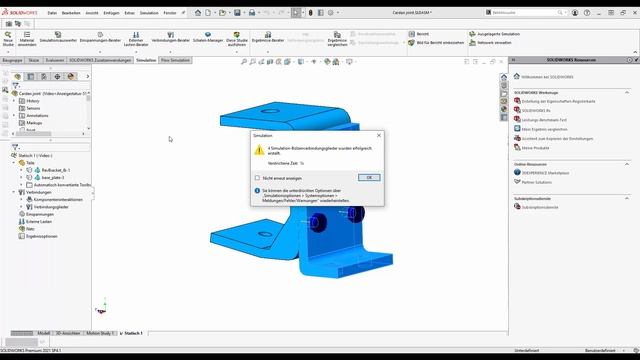
Task: Open the Ergebnisse-Berater tool
Action: pyautogui.click(x=268, y=37)
